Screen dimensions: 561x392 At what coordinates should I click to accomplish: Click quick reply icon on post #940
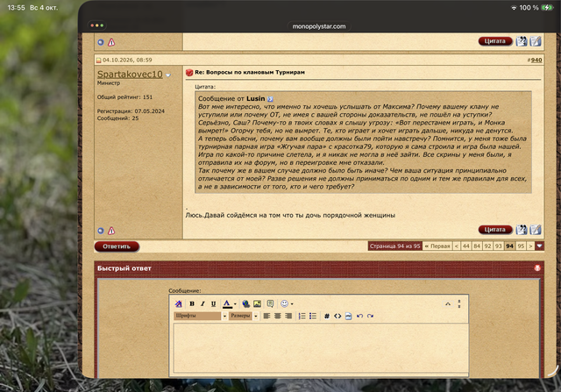[x=536, y=230]
